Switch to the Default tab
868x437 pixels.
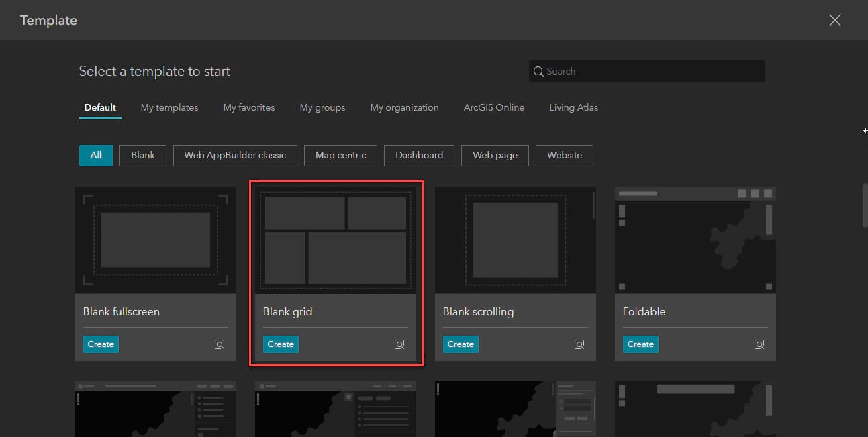pyautogui.click(x=99, y=107)
